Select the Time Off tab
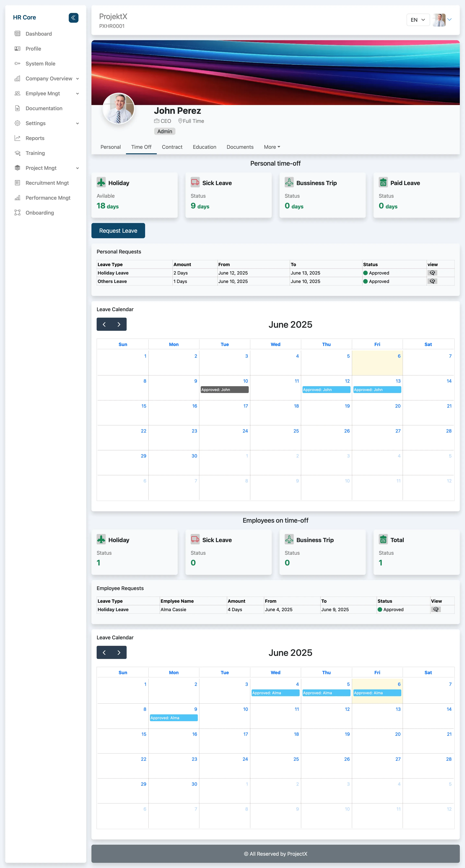Screen dimensions: 465x868 pos(141,147)
